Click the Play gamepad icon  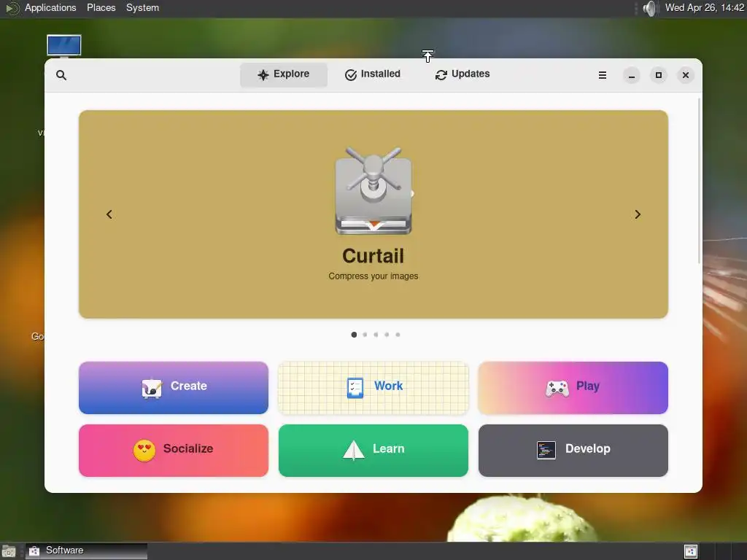pos(557,389)
